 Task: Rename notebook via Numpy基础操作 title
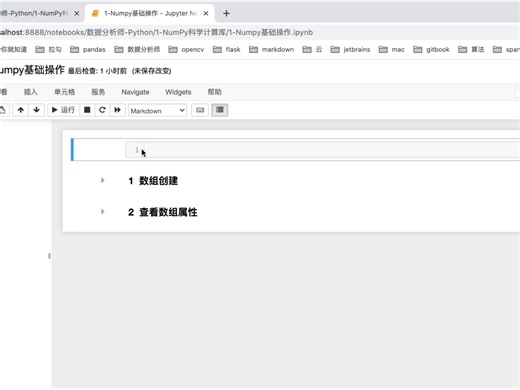point(32,70)
